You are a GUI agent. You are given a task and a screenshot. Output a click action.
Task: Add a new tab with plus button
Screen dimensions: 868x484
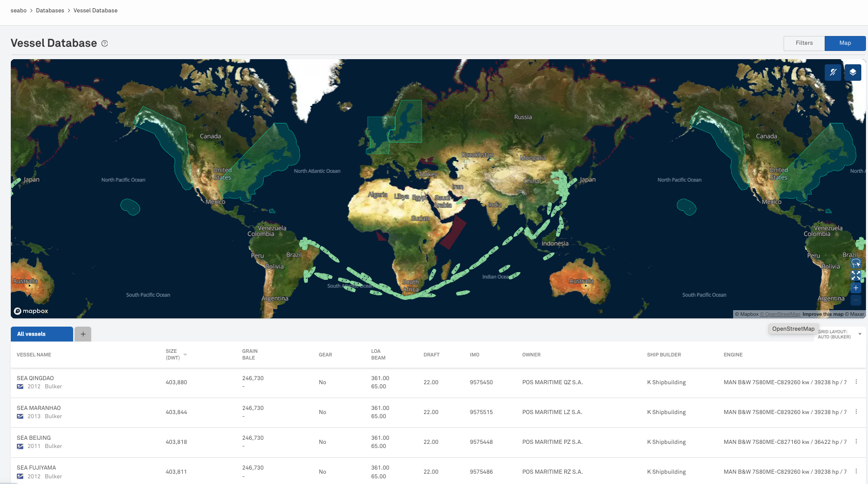83,334
